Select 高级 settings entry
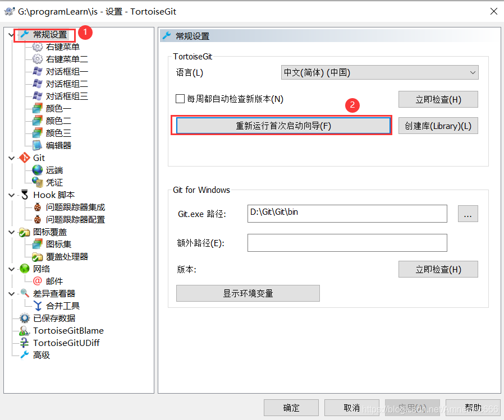This screenshot has width=504, height=420. 42,355
